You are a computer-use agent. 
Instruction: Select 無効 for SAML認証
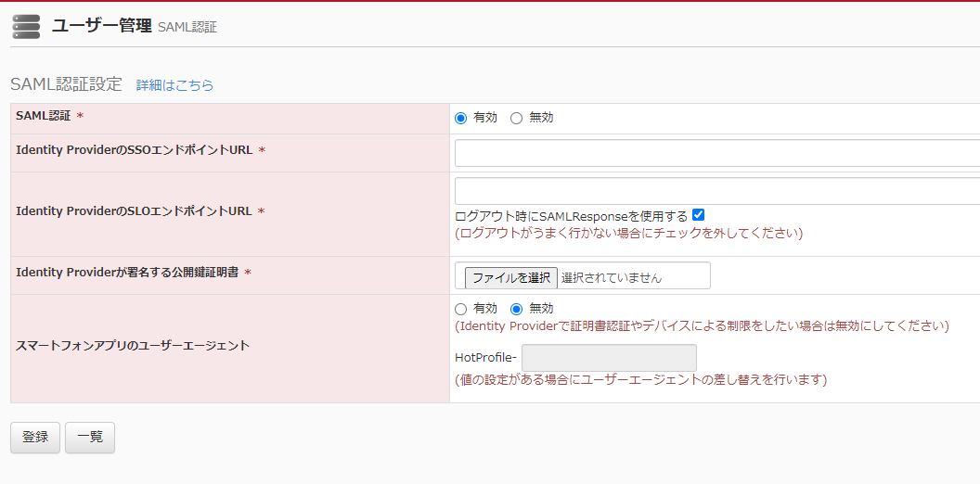[517, 118]
